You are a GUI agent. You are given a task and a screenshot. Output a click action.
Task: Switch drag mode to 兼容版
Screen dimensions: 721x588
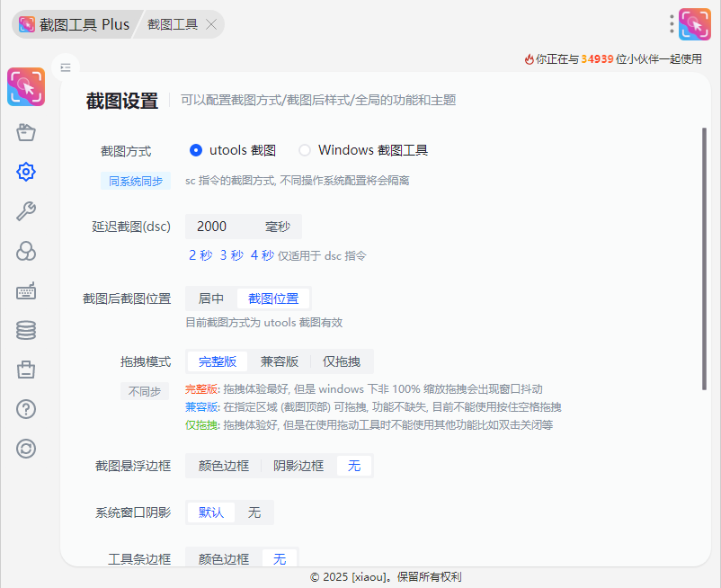pyautogui.click(x=279, y=361)
